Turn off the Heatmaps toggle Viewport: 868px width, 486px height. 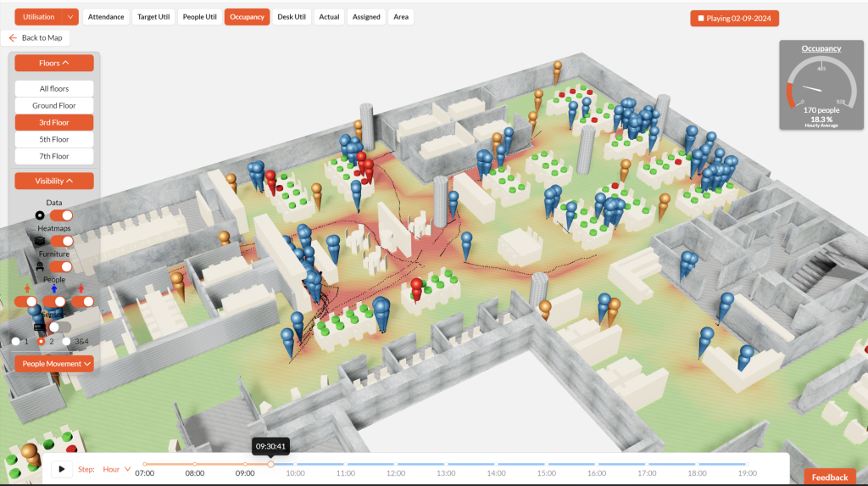(61, 242)
